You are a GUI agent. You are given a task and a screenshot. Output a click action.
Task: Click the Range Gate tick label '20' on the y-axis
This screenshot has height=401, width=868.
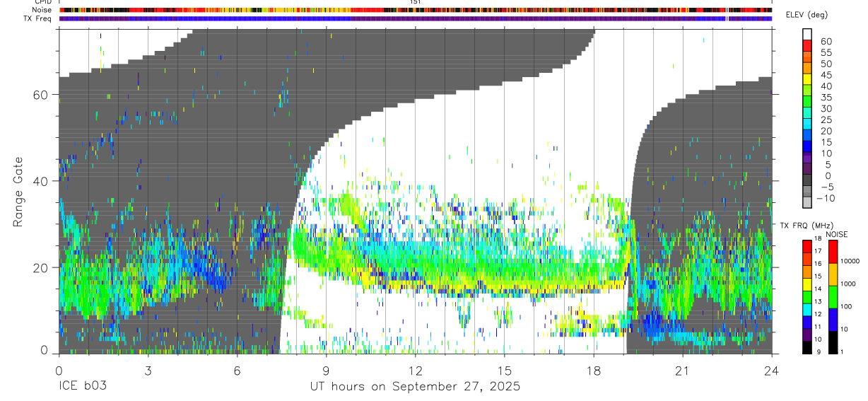pos(41,267)
